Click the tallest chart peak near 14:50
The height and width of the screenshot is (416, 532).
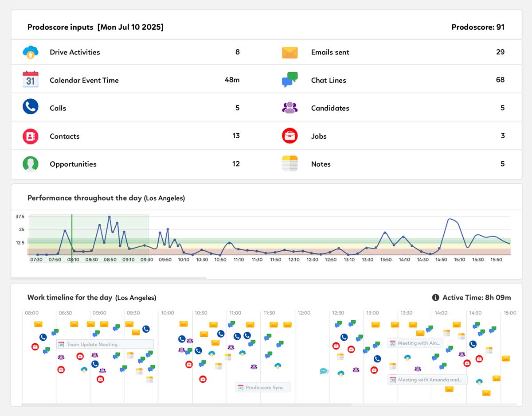point(450,218)
